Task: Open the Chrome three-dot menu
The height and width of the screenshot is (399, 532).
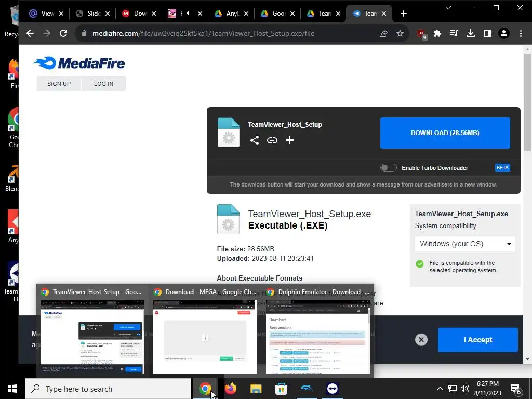Action: [521, 33]
